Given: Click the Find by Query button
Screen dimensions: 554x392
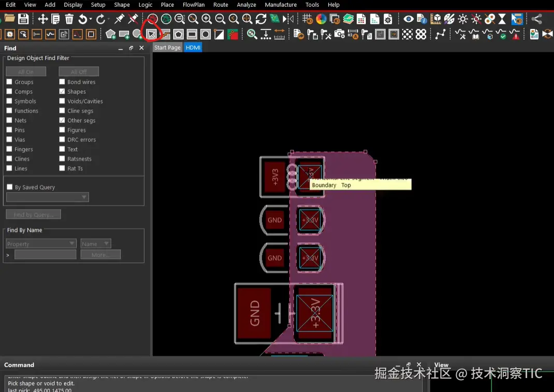Looking at the screenshot, I should [33, 214].
